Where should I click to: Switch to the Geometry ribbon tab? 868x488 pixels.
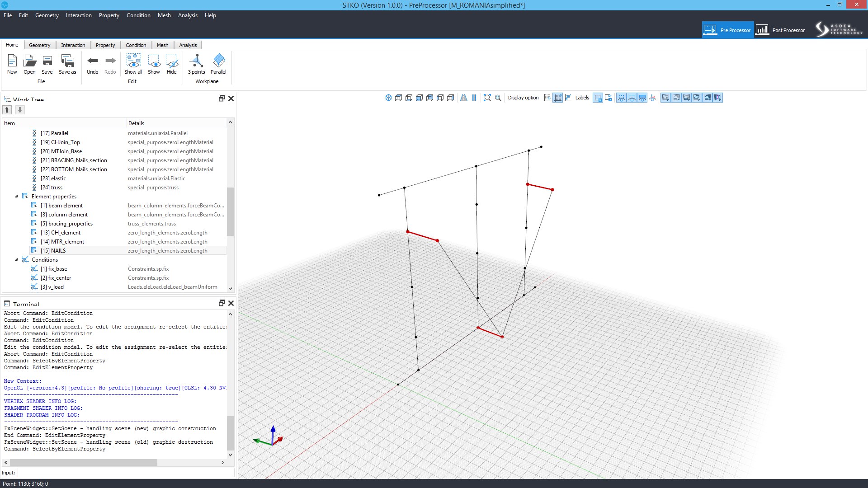[x=40, y=45]
